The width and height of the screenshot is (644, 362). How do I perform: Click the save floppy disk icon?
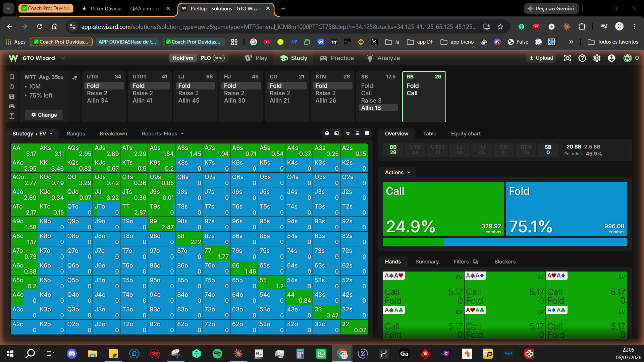12,97
